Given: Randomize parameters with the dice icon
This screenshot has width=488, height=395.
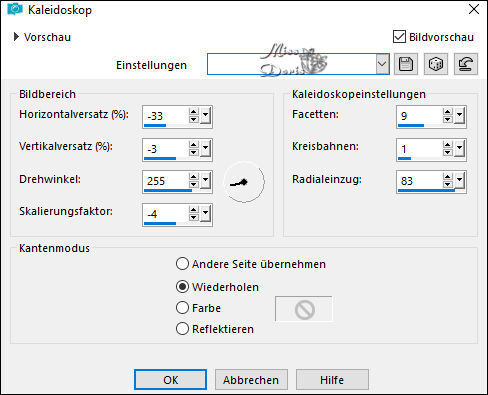Looking at the screenshot, I should point(436,64).
